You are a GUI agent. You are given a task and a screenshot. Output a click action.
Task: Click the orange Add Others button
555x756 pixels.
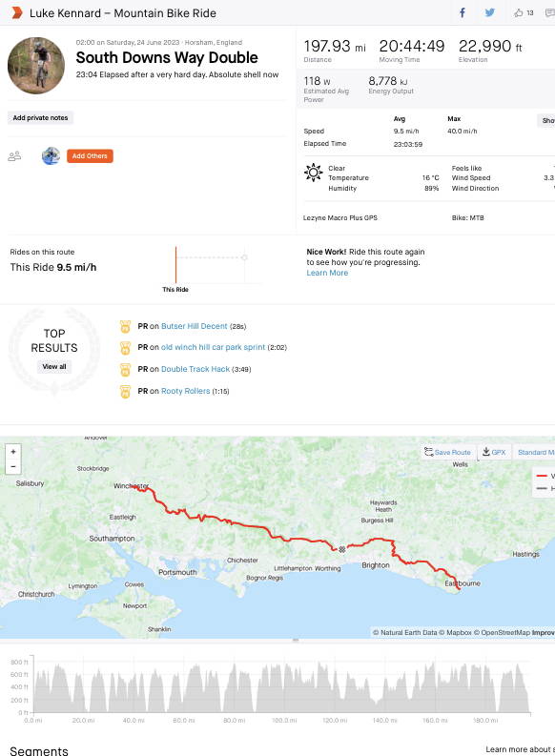coord(90,155)
